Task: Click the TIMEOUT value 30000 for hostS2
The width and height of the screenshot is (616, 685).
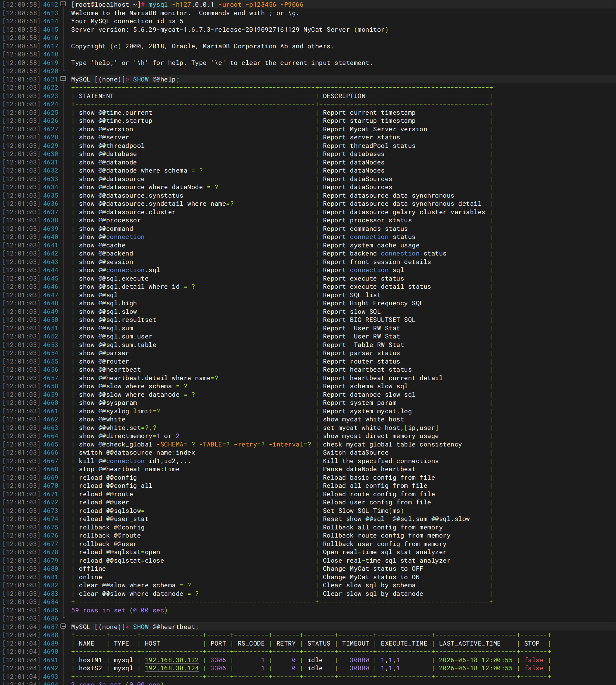Action: (x=359, y=668)
